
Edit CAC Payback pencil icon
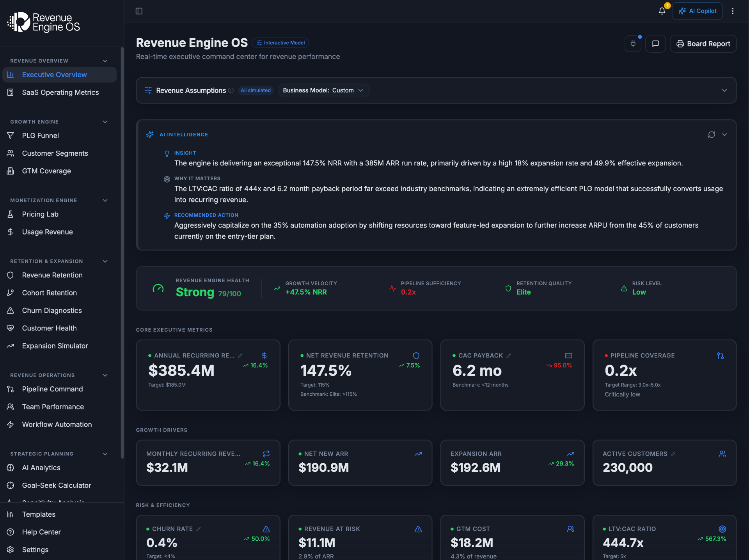509,356
